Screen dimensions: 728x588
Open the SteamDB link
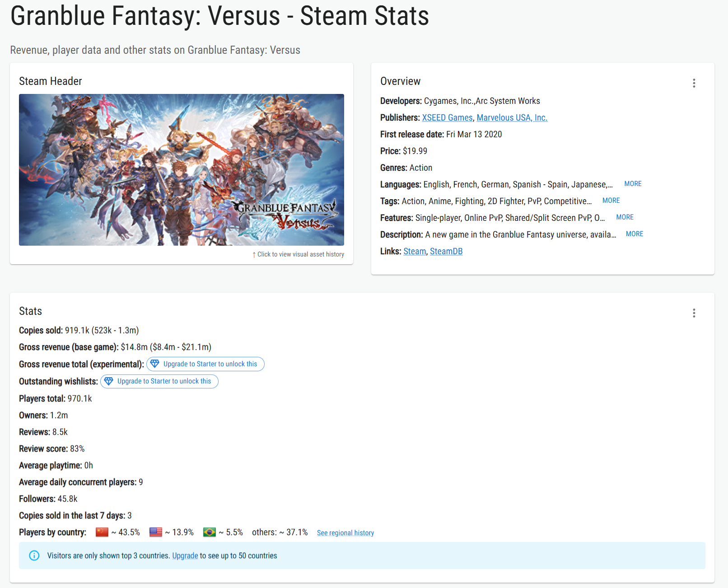click(446, 251)
